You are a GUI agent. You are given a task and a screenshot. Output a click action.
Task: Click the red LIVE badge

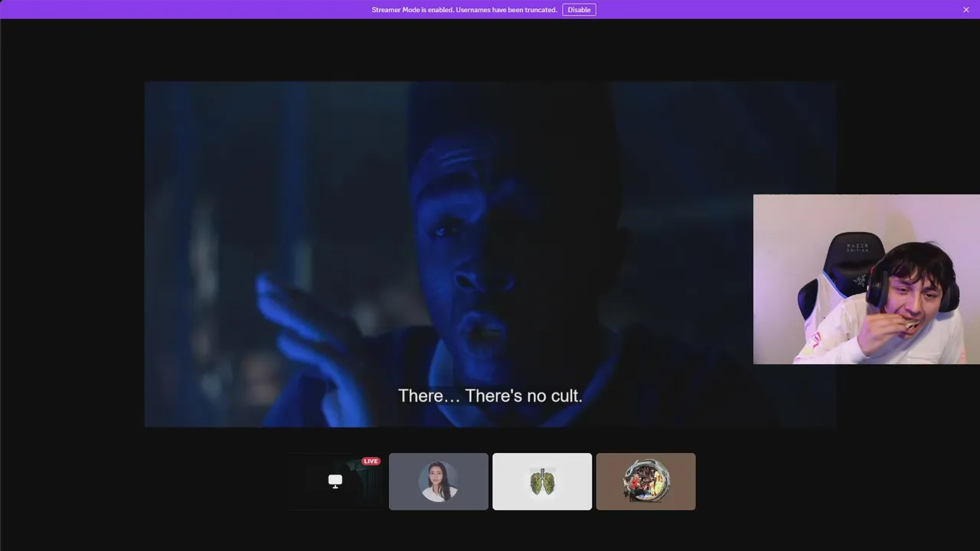click(x=371, y=461)
